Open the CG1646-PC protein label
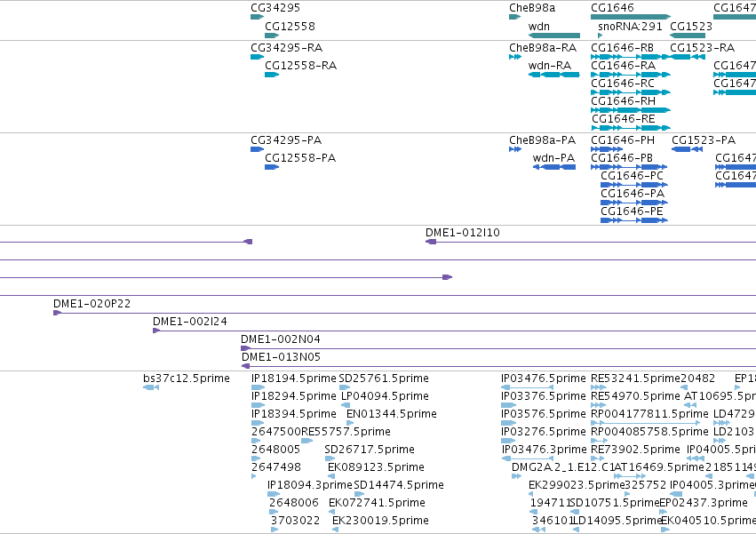 (x=633, y=176)
